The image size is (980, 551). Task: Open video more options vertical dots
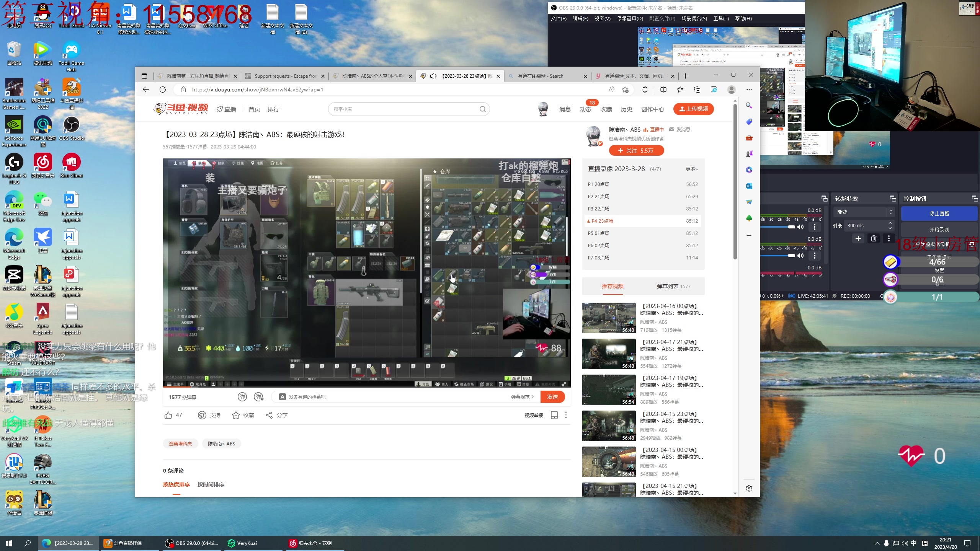coord(566,415)
